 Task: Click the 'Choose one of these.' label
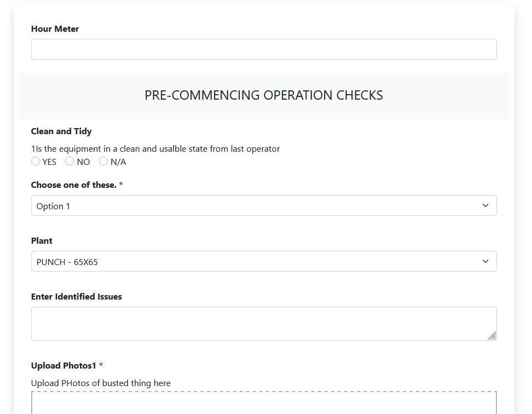(x=73, y=185)
